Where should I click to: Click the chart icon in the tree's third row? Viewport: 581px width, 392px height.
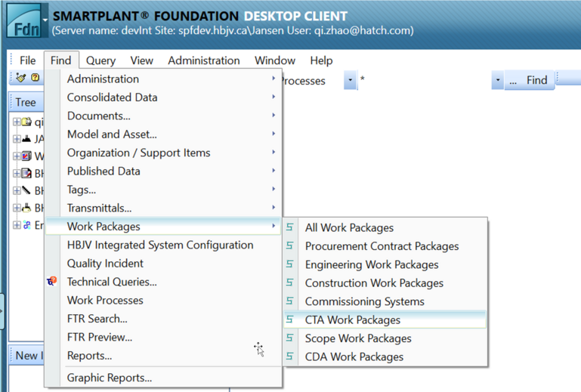26,156
